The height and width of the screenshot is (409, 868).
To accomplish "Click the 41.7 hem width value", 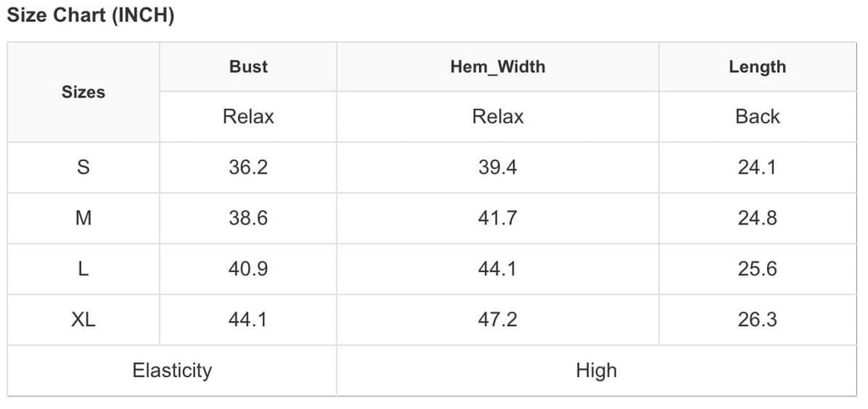I will [498, 218].
